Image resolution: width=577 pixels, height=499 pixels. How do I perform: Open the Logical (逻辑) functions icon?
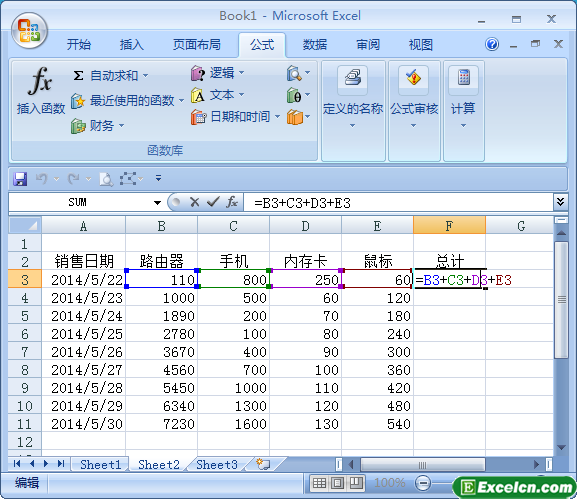point(198,73)
